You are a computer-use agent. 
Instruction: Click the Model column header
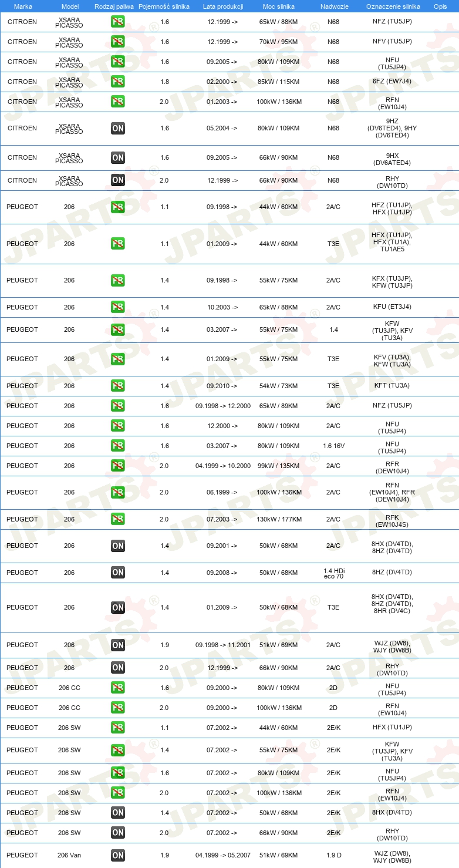[x=70, y=6]
